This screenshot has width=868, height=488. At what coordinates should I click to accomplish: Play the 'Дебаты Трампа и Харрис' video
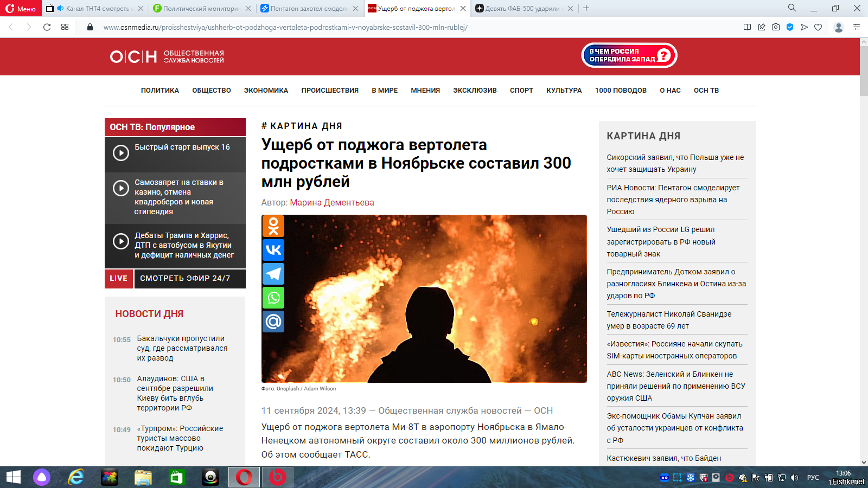click(x=121, y=241)
